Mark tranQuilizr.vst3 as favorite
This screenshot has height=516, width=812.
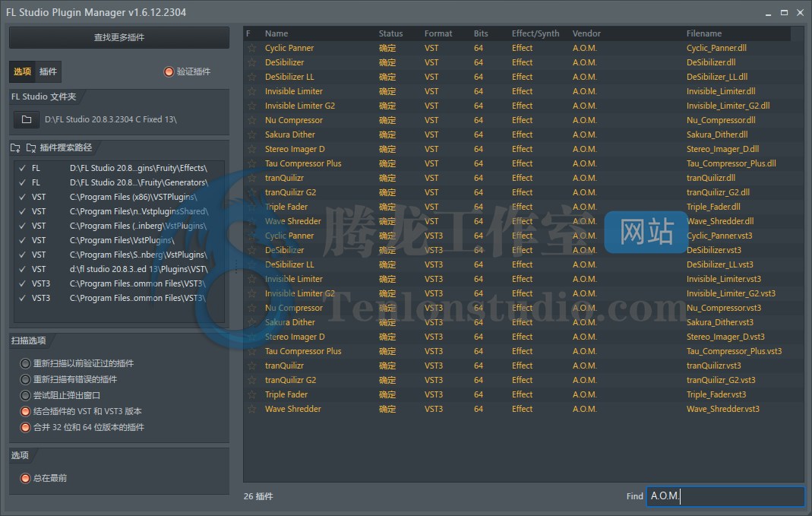251,366
